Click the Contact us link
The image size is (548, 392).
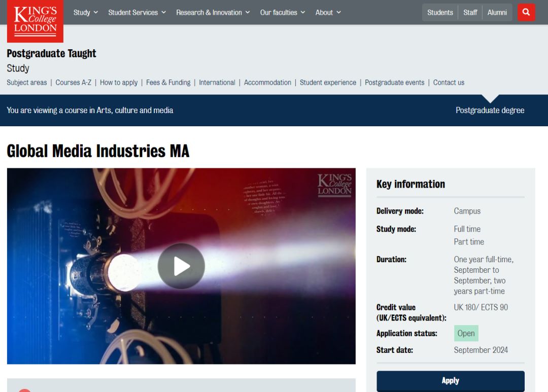pos(449,82)
